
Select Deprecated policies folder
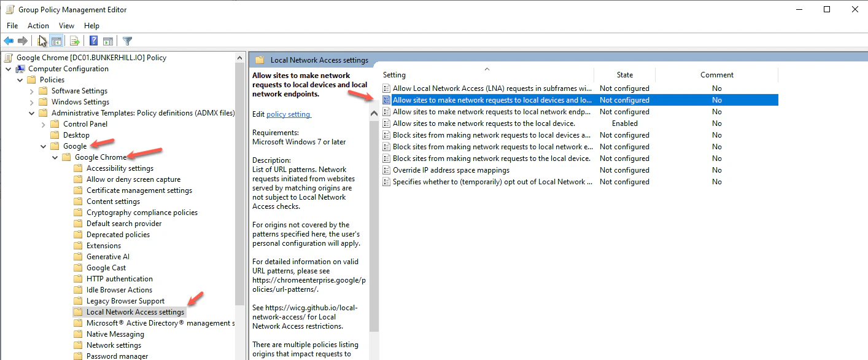[118, 235]
